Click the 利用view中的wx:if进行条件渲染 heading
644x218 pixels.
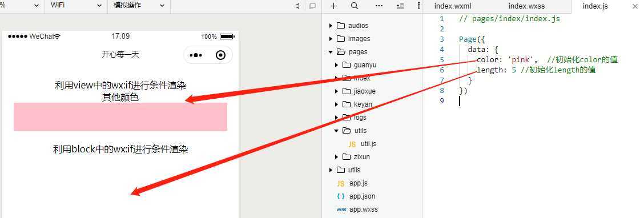[x=120, y=86]
